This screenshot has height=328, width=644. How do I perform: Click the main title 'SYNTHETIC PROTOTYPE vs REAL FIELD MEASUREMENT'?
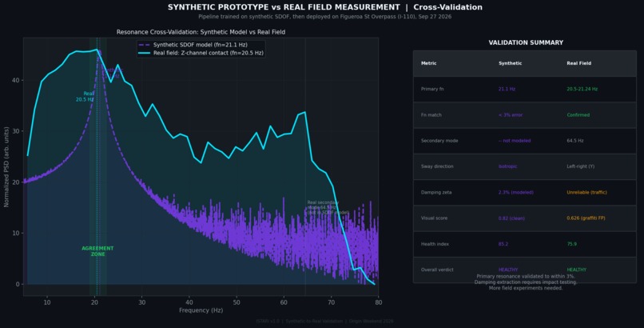284,7
